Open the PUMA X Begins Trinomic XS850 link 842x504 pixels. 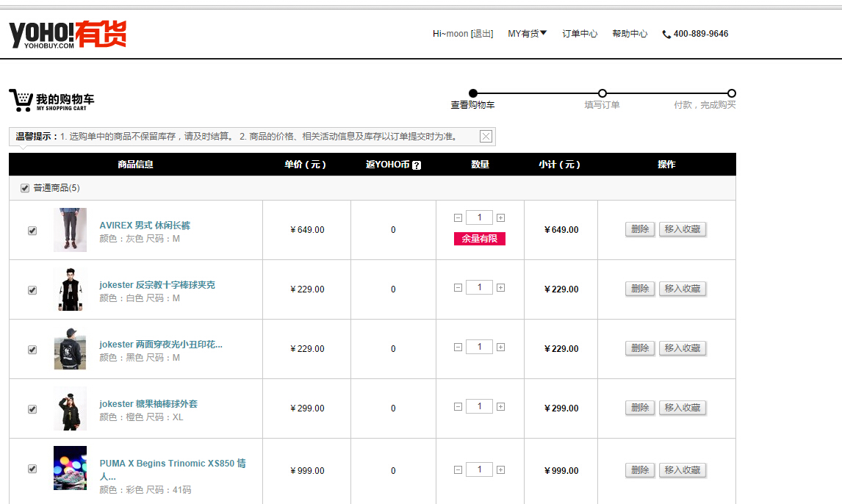click(173, 469)
